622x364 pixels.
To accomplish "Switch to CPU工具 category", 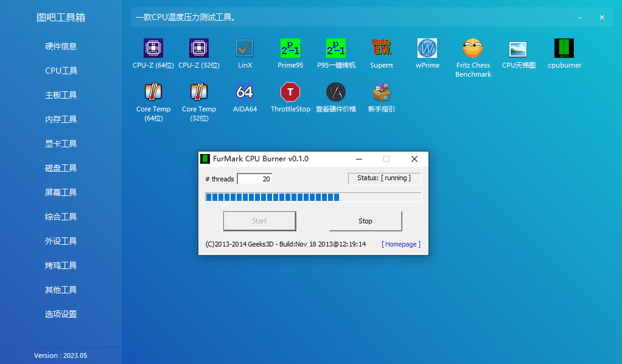I will pyautogui.click(x=61, y=71).
